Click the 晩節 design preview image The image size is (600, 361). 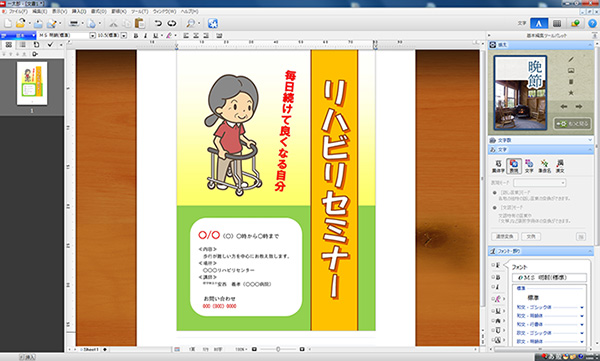[x=520, y=92]
